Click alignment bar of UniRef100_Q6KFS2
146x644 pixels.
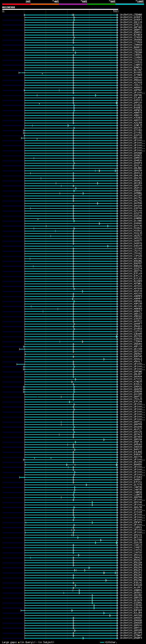[x=71, y=397]
